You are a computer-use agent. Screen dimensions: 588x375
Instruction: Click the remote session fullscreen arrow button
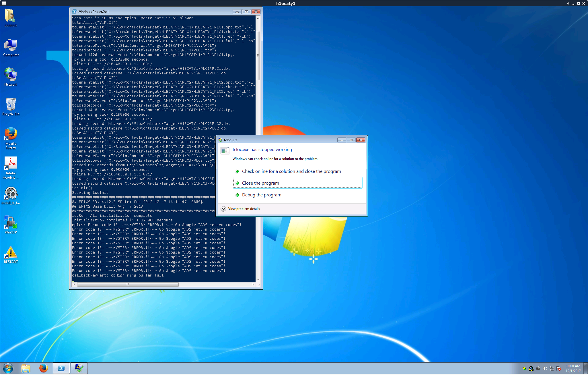pos(568,3)
